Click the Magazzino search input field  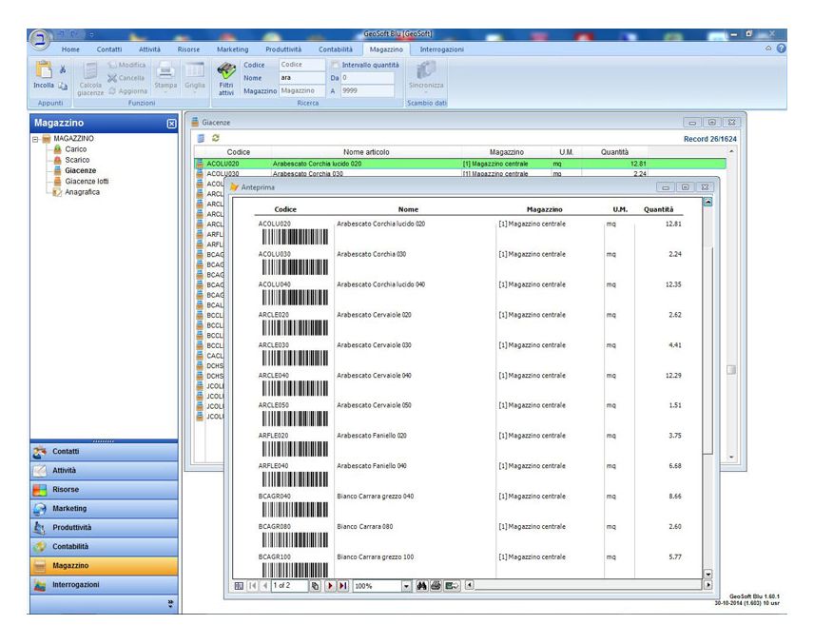coord(301,90)
